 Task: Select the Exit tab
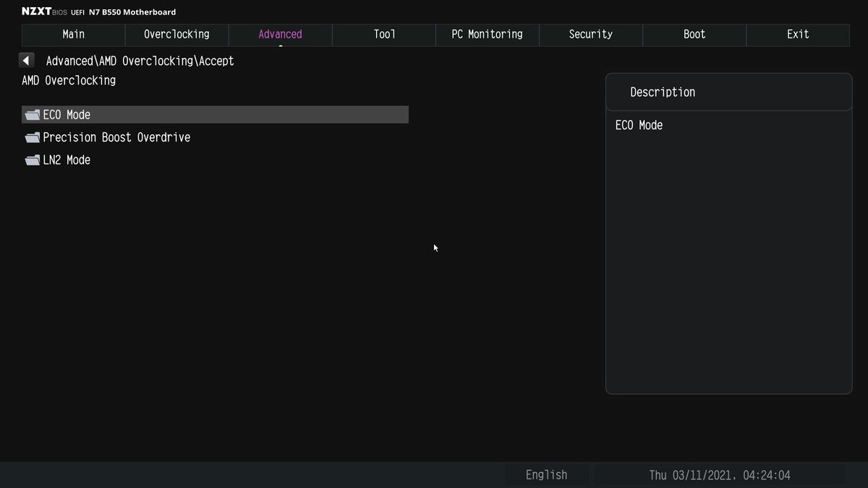(x=798, y=34)
